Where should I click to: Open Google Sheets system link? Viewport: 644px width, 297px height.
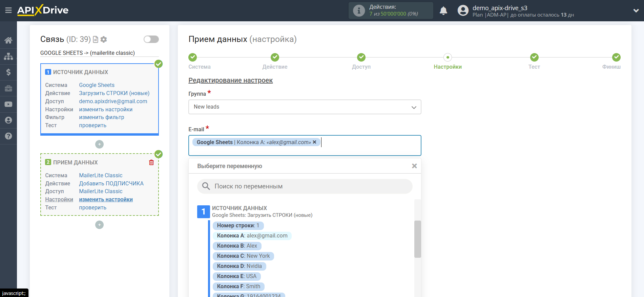pos(97,85)
